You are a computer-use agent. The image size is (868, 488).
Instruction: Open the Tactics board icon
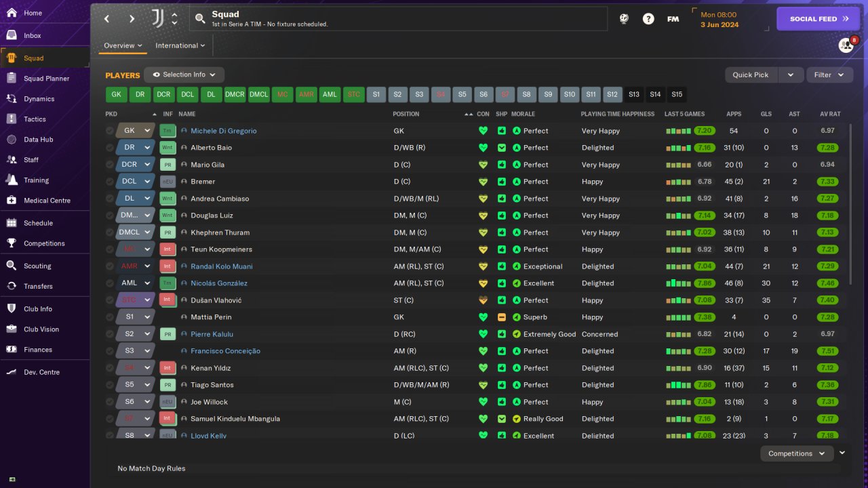12,119
